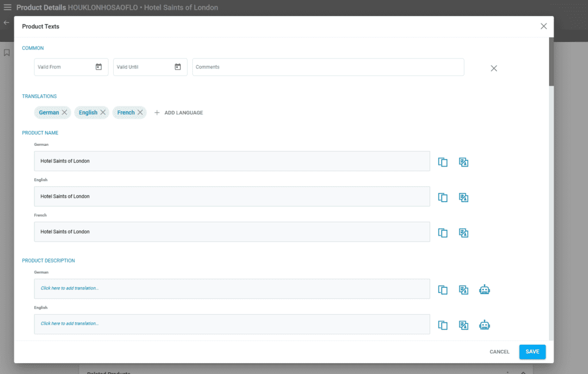Translate the English product description

[463, 325]
